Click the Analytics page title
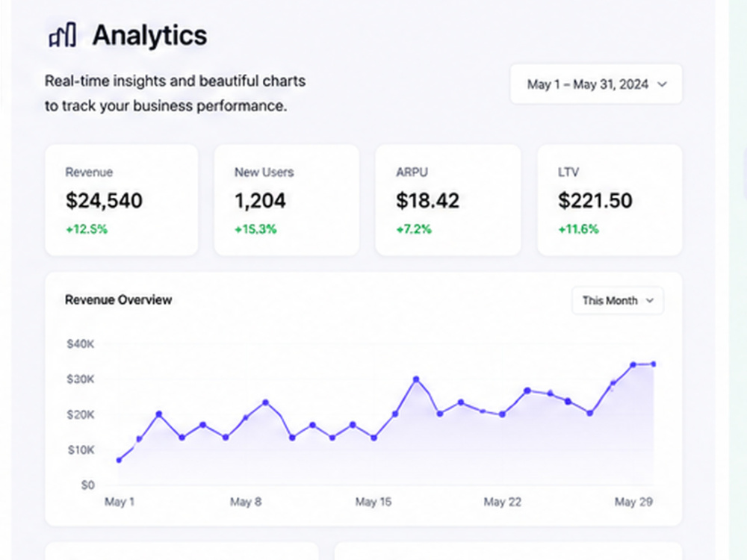This screenshot has height=560, width=747. [x=150, y=36]
